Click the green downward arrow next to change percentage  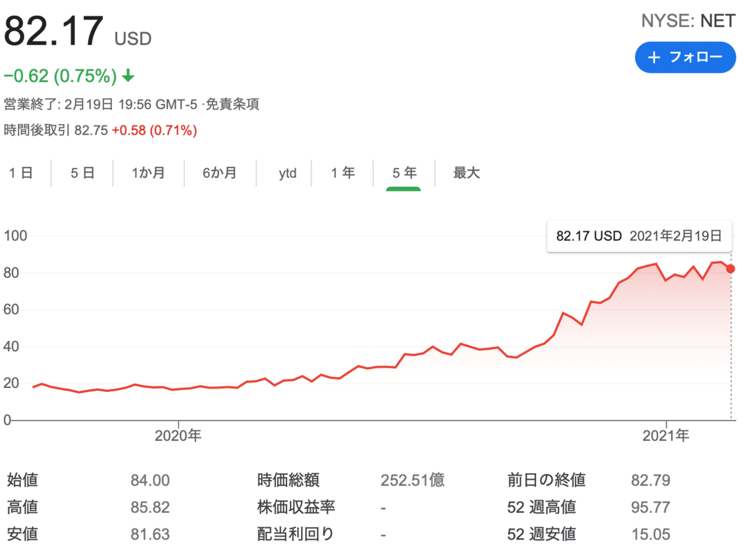click(x=128, y=76)
